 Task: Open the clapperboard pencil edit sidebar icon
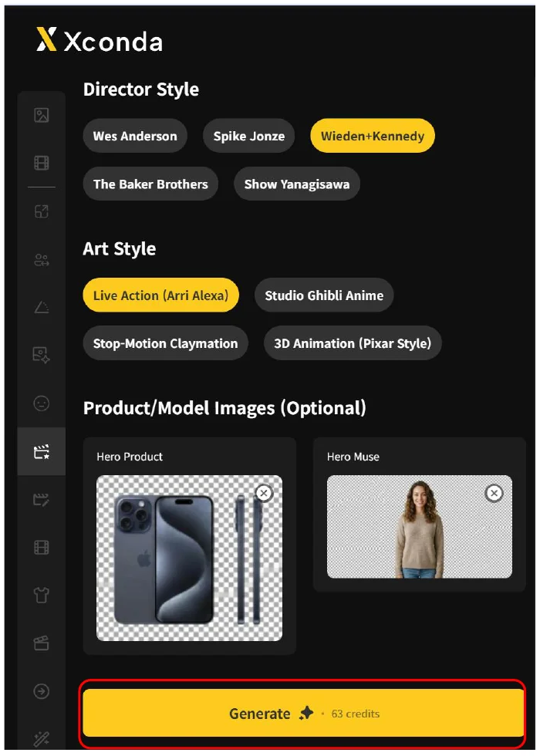click(42, 500)
